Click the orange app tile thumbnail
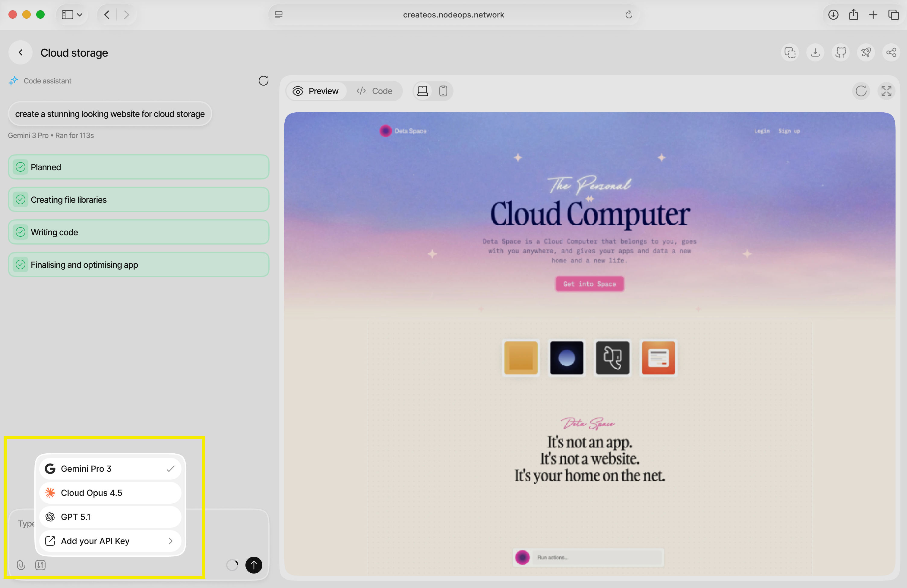The height and width of the screenshot is (588, 907). tap(658, 358)
